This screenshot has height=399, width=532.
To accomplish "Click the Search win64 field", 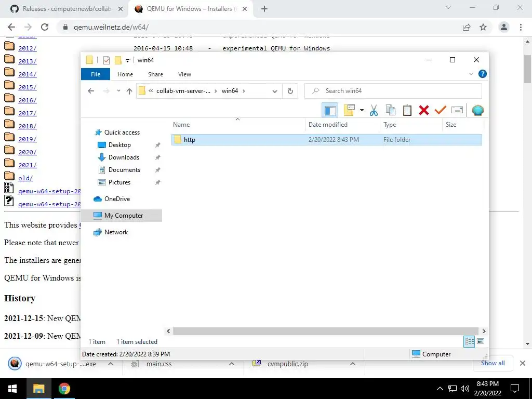I will pyautogui.click(x=393, y=91).
